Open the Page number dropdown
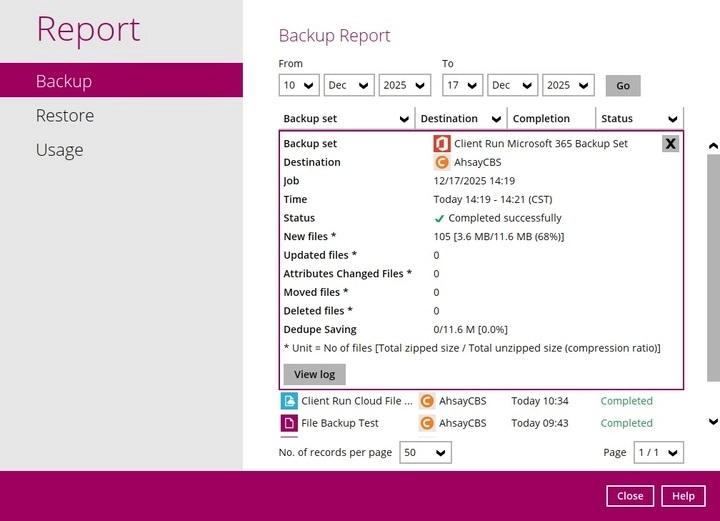 coord(659,453)
